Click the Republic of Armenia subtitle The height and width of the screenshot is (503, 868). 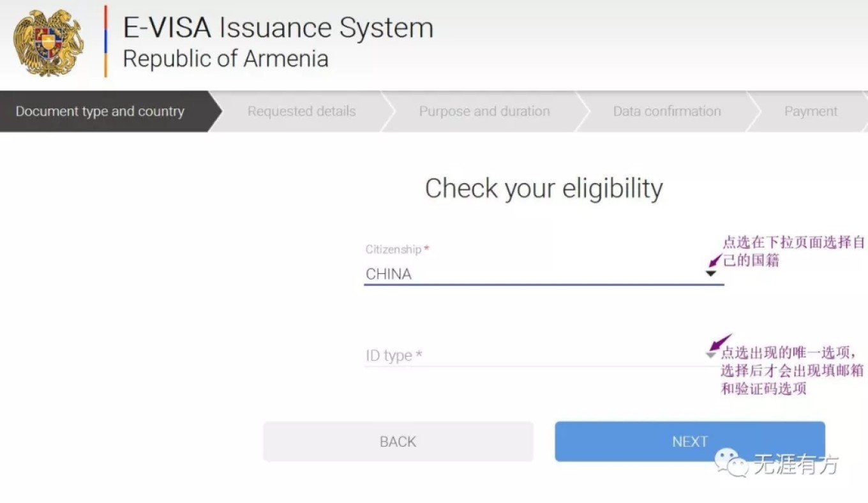(225, 59)
